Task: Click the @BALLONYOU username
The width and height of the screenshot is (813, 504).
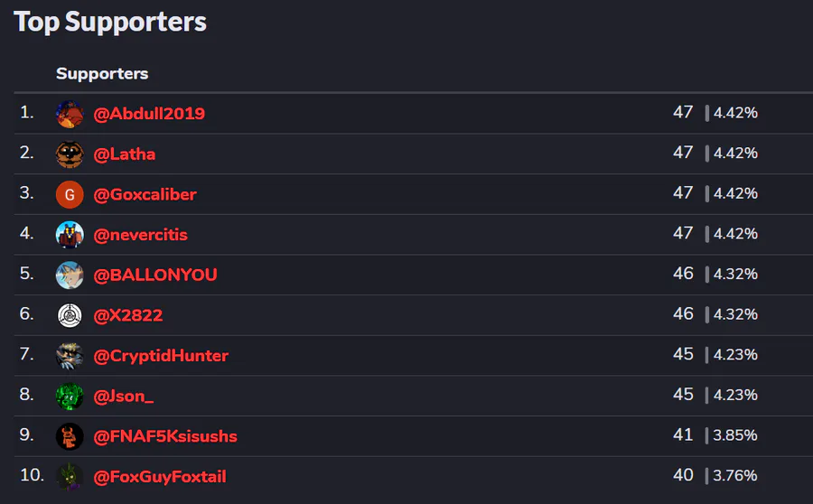Action: 155,275
